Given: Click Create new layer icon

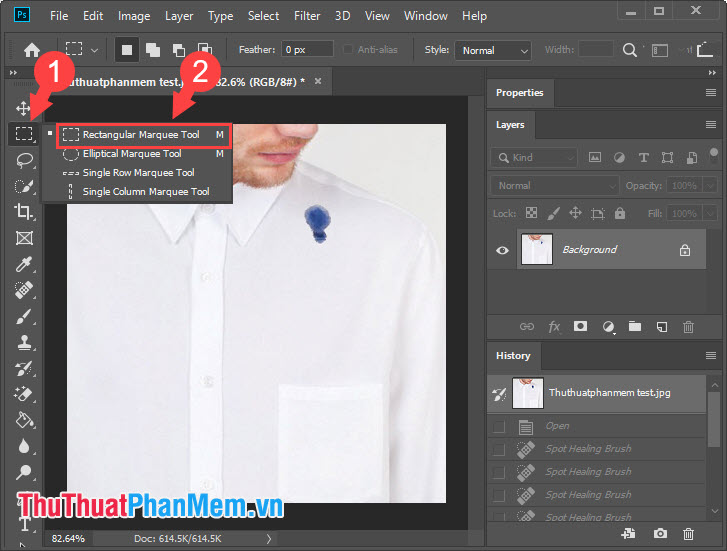Looking at the screenshot, I should click(662, 327).
